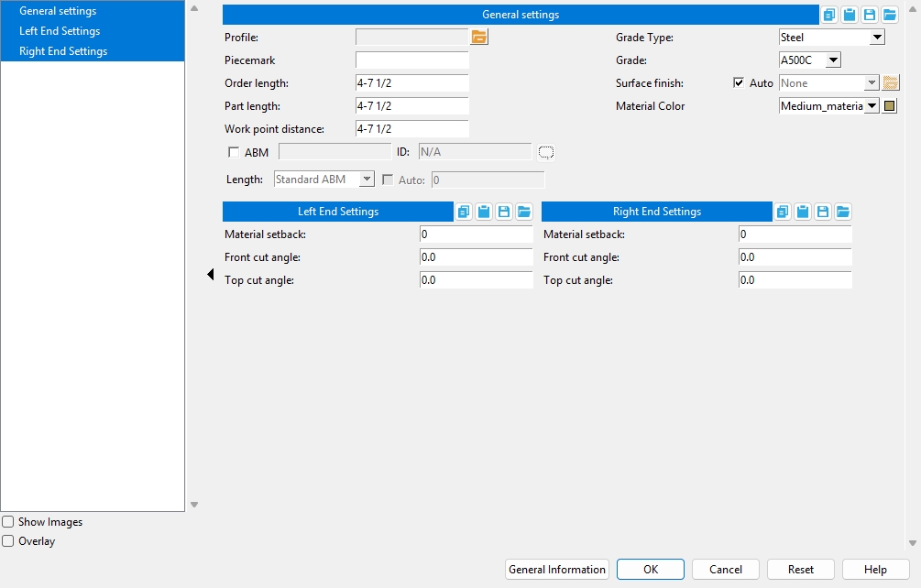Image resolution: width=921 pixels, height=588 pixels.
Task: Open the Surface finish picker icon
Action: click(891, 83)
